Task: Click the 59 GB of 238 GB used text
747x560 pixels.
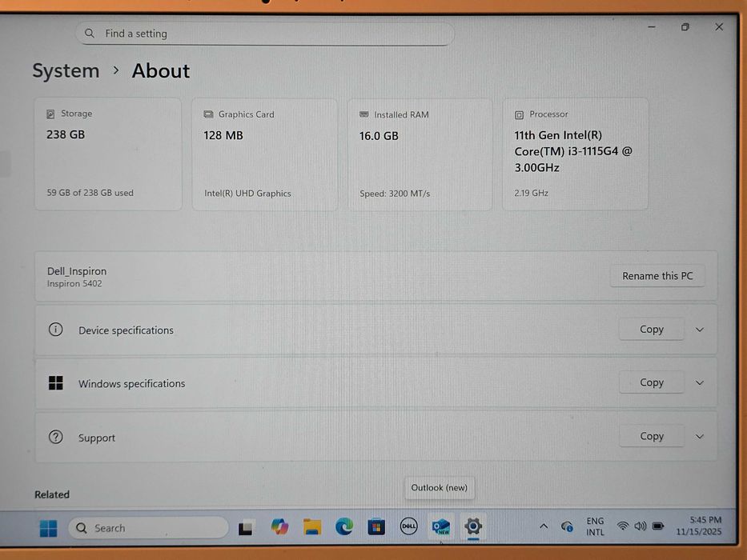Action: click(90, 193)
